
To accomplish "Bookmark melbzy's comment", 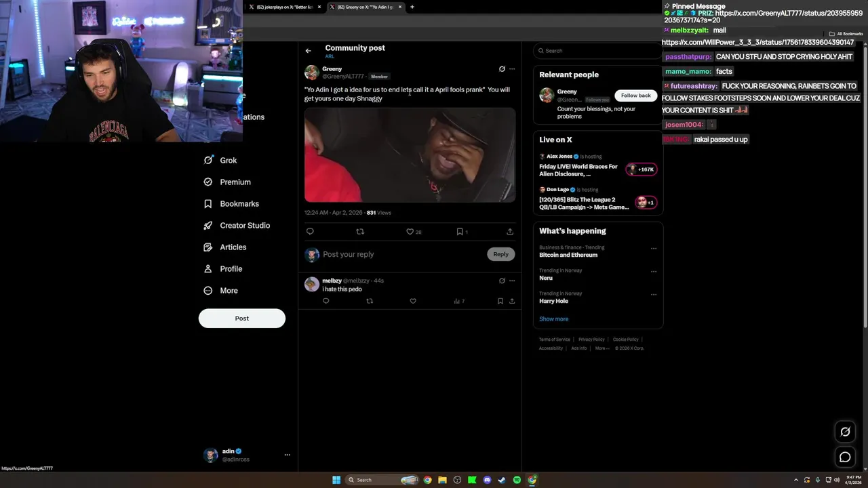I will [500, 301].
